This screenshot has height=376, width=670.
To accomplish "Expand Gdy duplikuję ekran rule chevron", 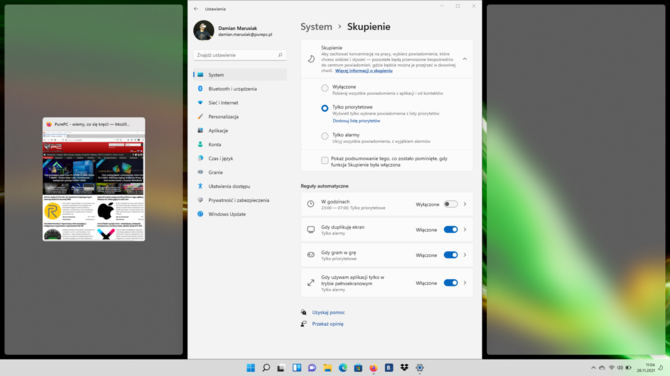I will tap(465, 229).
